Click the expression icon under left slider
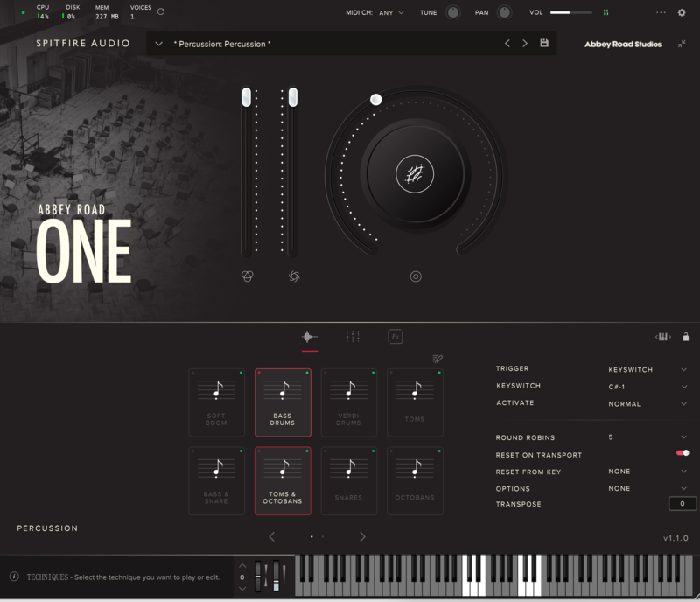The image size is (700, 602). 248,276
